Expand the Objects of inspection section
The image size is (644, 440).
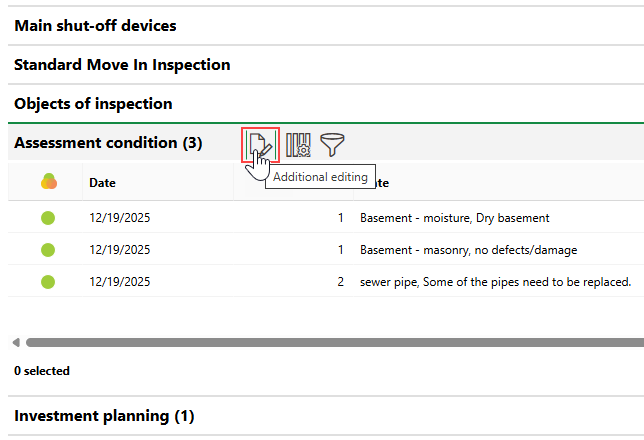click(93, 104)
